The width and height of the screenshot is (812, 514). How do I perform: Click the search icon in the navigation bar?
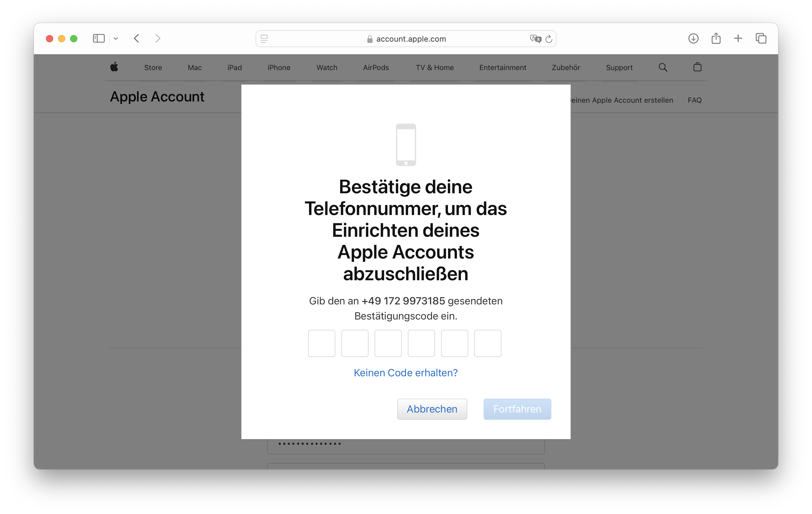tap(663, 67)
